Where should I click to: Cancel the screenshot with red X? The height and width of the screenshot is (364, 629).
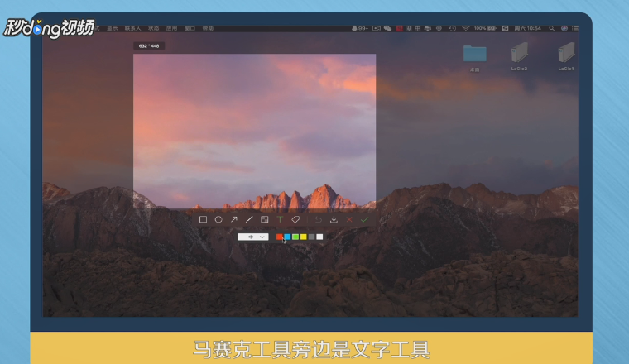coord(349,220)
